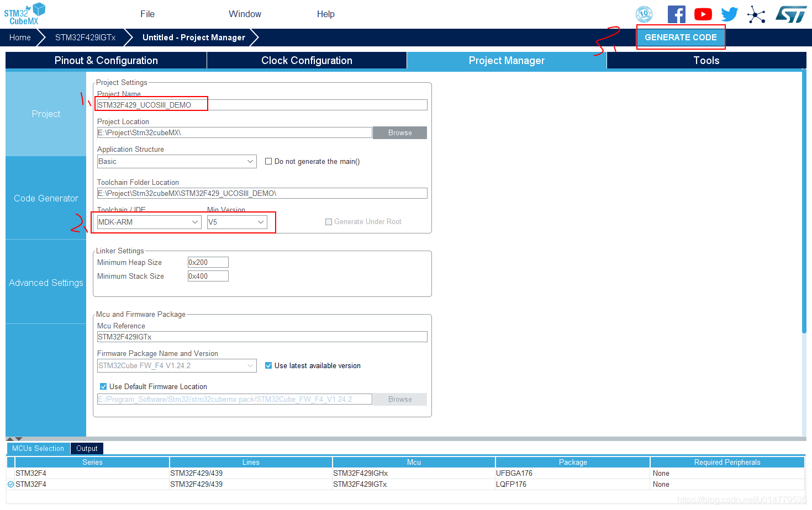
Task: Toggle Do not generate the main() checkbox
Action: [x=268, y=161]
